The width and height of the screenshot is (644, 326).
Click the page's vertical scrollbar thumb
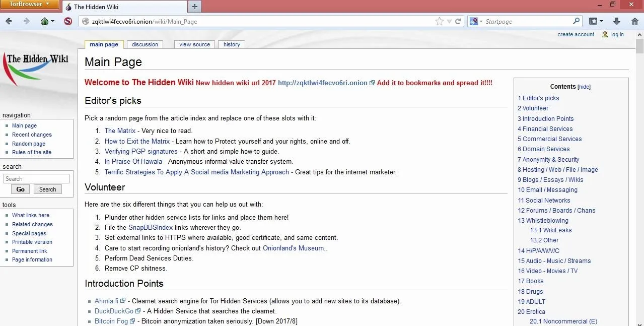tap(640, 46)
